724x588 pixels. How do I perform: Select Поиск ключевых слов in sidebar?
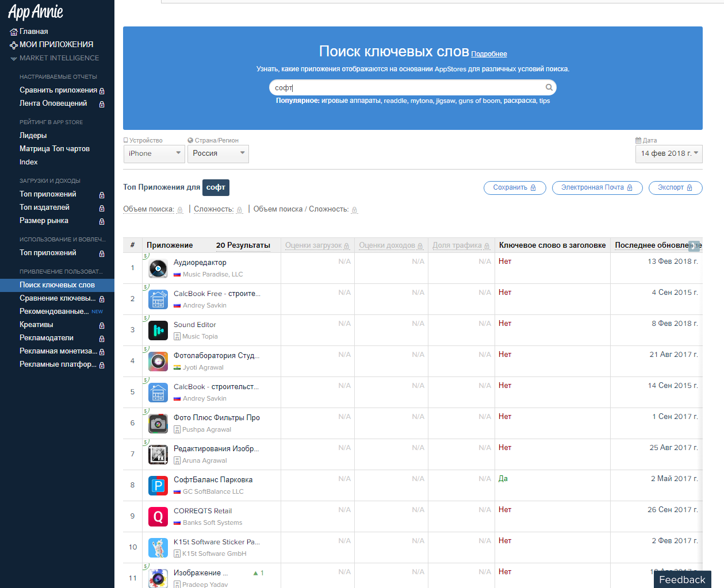click(57, 285)
